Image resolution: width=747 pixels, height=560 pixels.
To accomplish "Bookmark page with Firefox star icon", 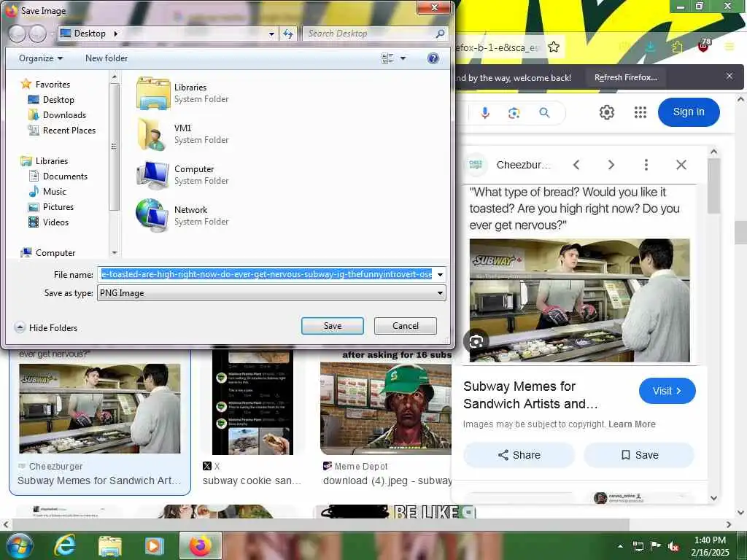I will [x=554, y=47].
